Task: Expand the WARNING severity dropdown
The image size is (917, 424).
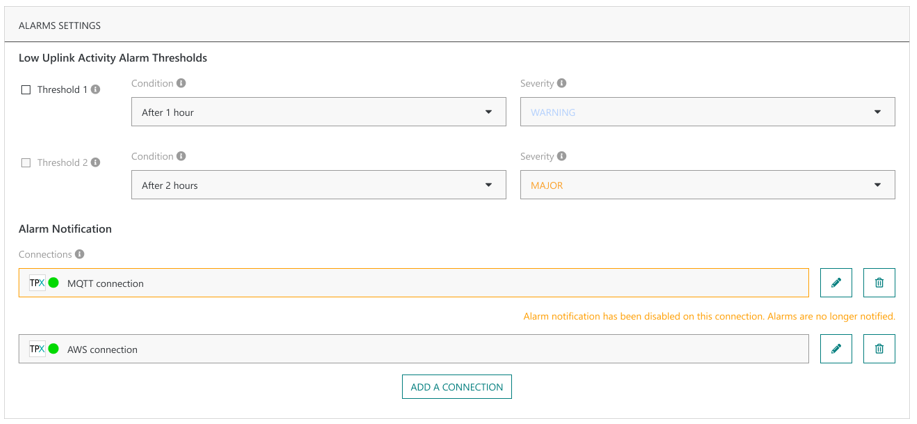Action: click(x=707, y=112)
